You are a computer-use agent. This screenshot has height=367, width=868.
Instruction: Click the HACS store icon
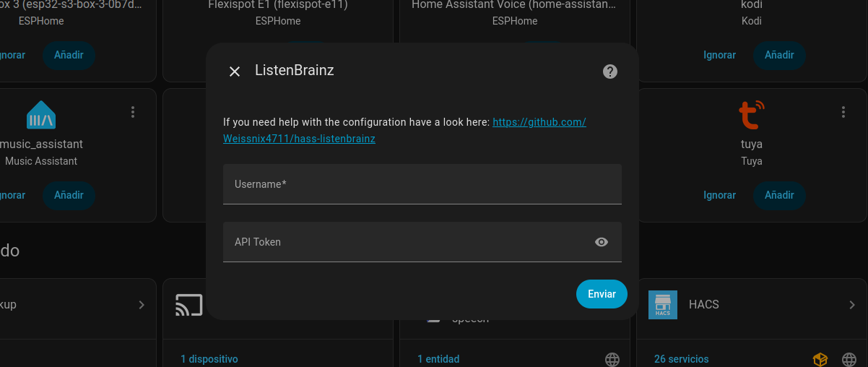pyautogui.click(x=663, y=305)
